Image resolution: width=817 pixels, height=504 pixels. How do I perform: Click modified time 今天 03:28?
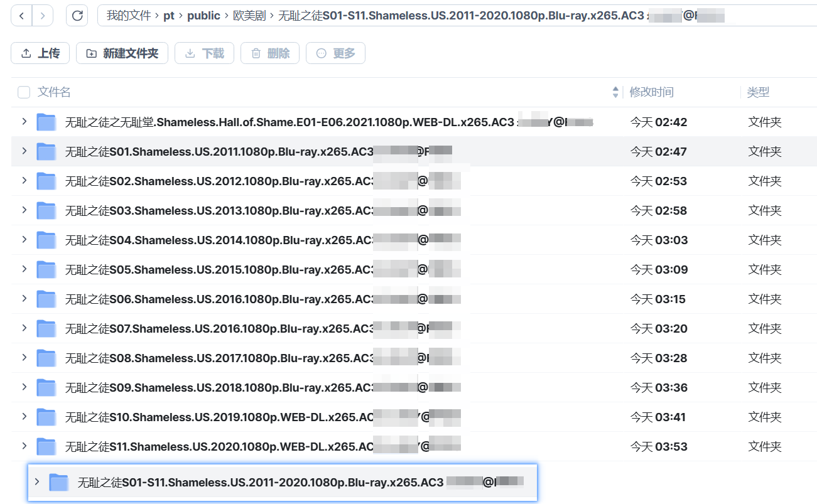click(x=659, y=358)
